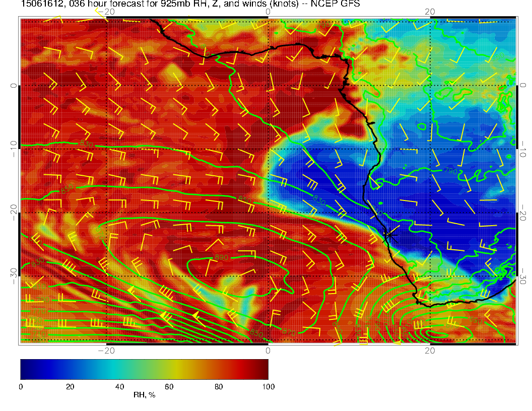Screen dimensions: 532x411
Task: Pick the cyan 40% region of the colorbar
Action: tap(119, 369)
